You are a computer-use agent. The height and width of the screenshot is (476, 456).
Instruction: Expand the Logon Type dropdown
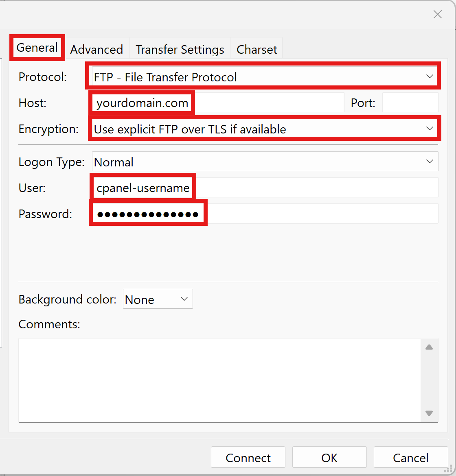pyautogui.click(x=265, y=162)
